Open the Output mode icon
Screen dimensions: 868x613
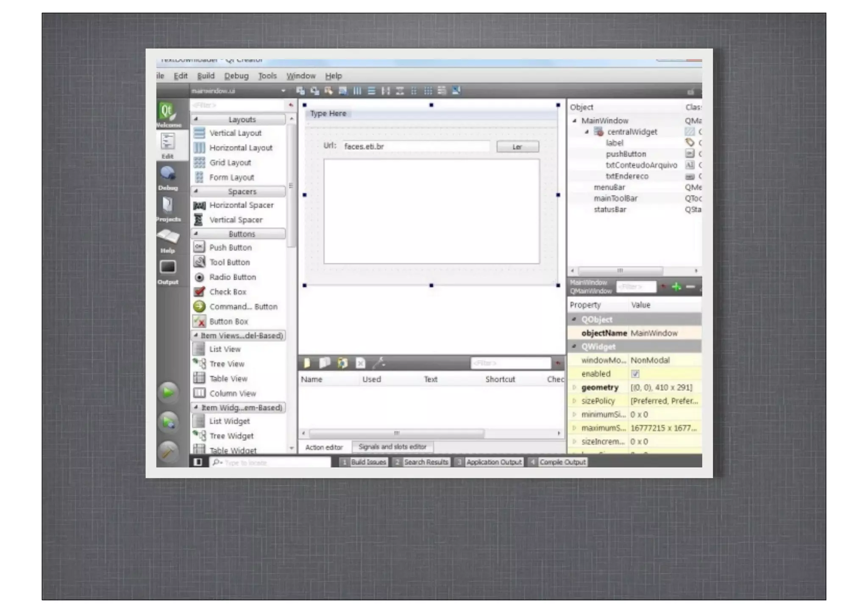click(x=168, y=270)
